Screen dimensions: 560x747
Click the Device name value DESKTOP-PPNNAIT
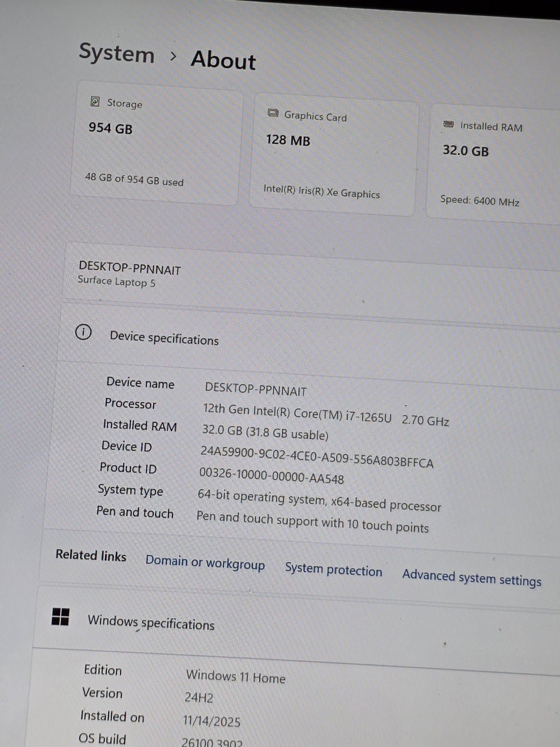point(256,389)
